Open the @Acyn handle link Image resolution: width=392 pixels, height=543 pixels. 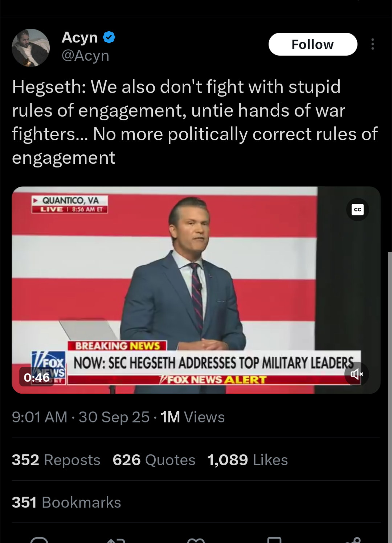click(x=85, y=56)
